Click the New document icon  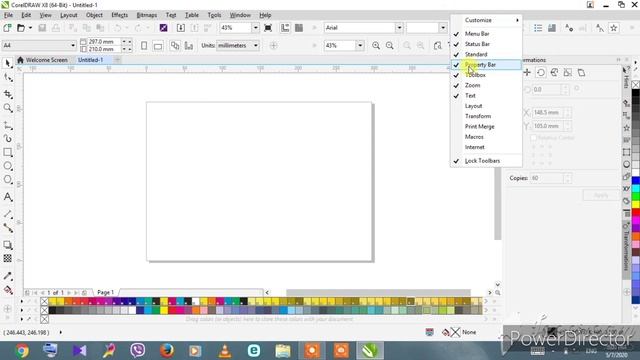(x=7, y=28)
